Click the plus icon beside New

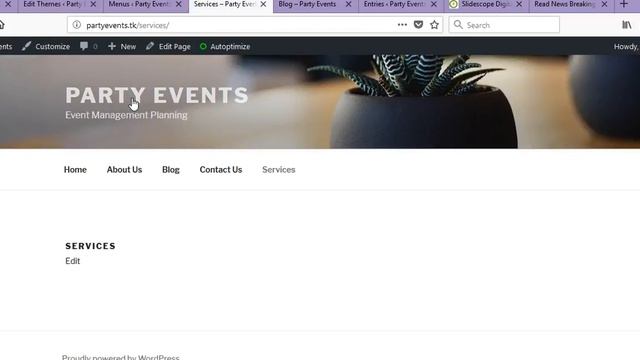pyautogui.click(x=112, y=46)
